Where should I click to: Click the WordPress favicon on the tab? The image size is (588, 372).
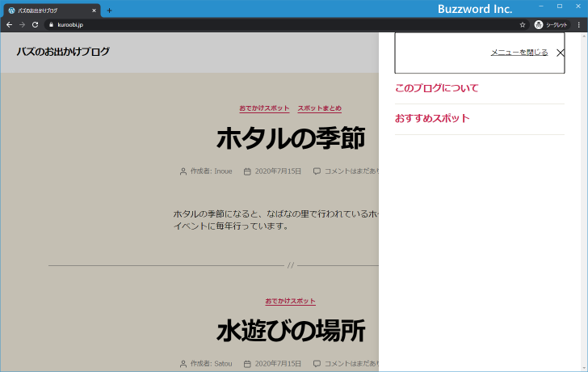pyautogui.click(x=11, y=11)
